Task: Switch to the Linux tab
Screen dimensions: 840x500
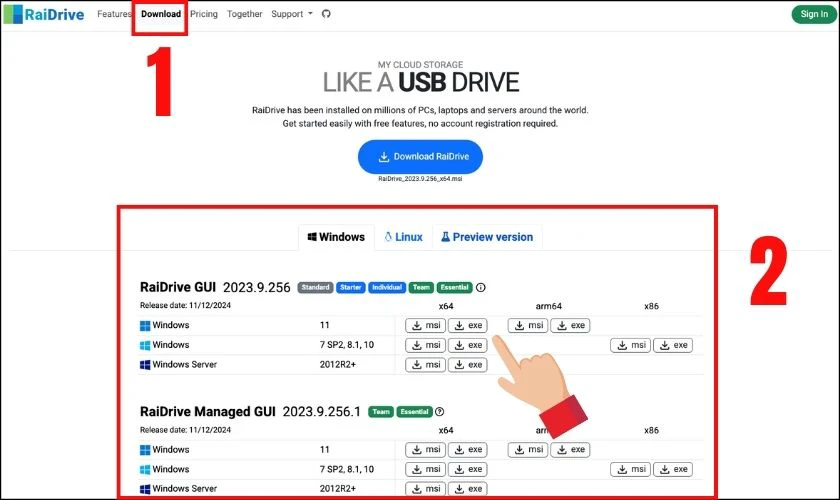Action: click(x=403, y=237)
